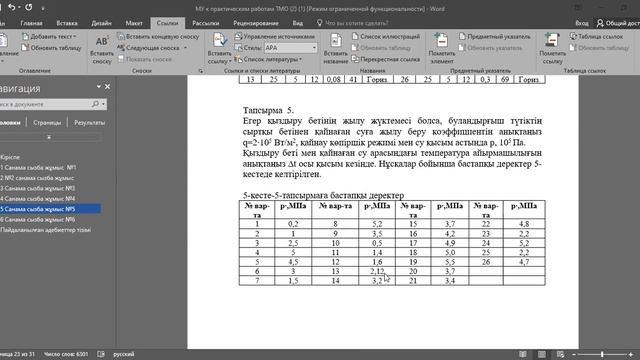Click the Undo arrow in the title bar

coord(11,7)
